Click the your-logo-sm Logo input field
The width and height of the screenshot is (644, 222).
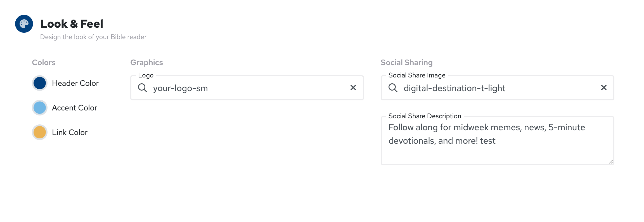(x=246, y=88)
